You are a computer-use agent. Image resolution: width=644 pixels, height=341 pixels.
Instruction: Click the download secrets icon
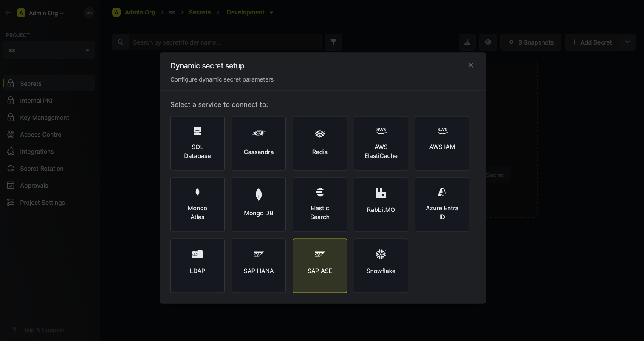(x=467, y=42)
